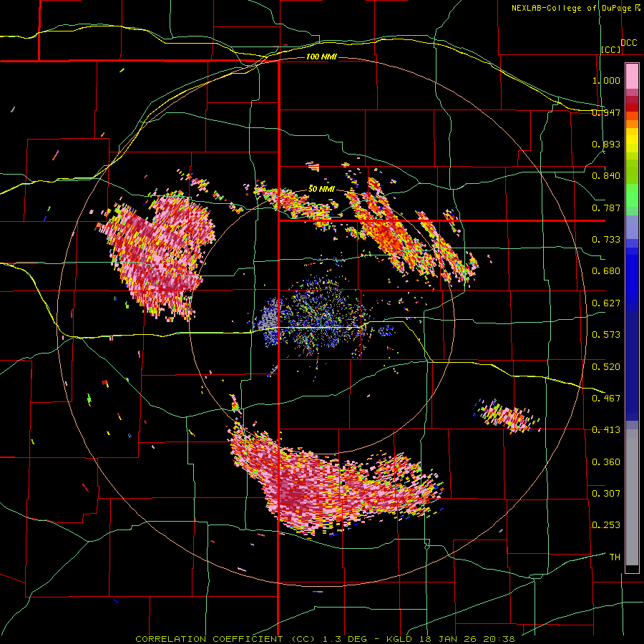
Task: Click the 0.413 scale value
Action: coord(606,430)
